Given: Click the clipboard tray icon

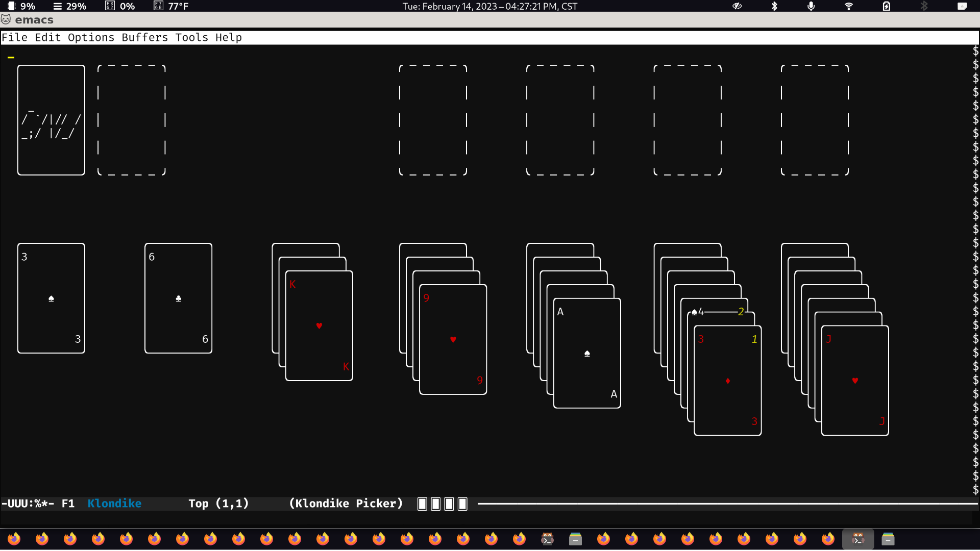Looking at the screenshot, I should 887,6.
